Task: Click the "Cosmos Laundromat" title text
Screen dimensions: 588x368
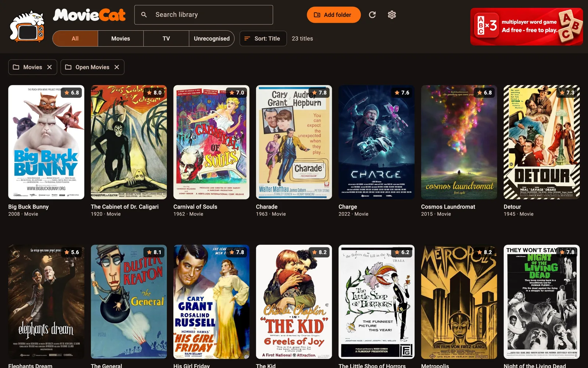Action: (448, 207)
